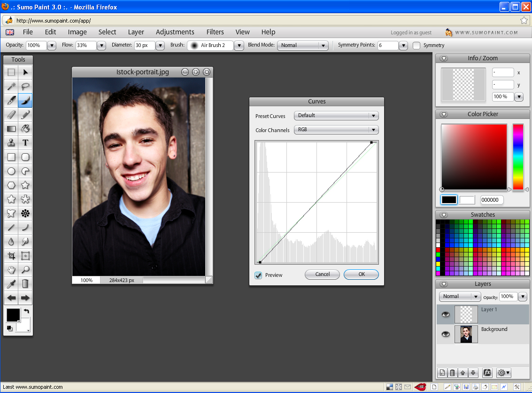The image size is (532, 393).
Task: Open the Adjustments menu
Action: 175,32
